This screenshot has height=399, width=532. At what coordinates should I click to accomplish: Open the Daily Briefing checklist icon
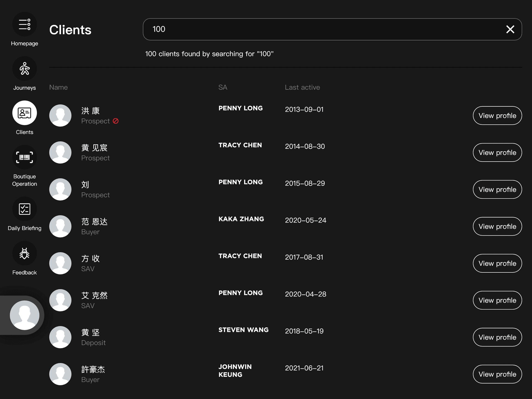coord(24,209)
